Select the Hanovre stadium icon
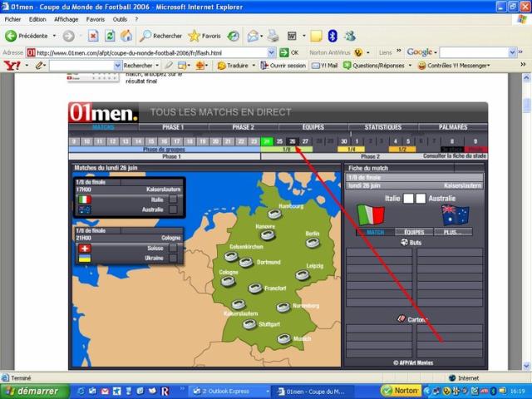532x399 pixels. coord(268,235)
